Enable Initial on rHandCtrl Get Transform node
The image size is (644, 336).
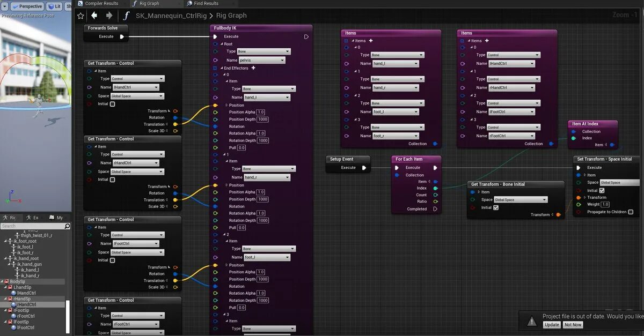click(112, 180)
